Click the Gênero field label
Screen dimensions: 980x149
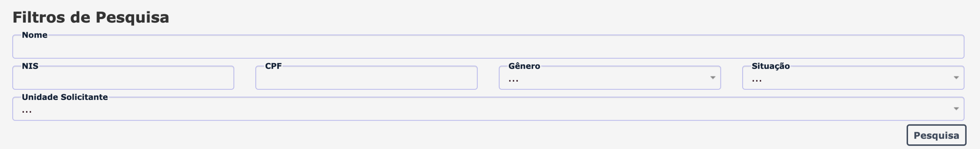tap(524, 66)
